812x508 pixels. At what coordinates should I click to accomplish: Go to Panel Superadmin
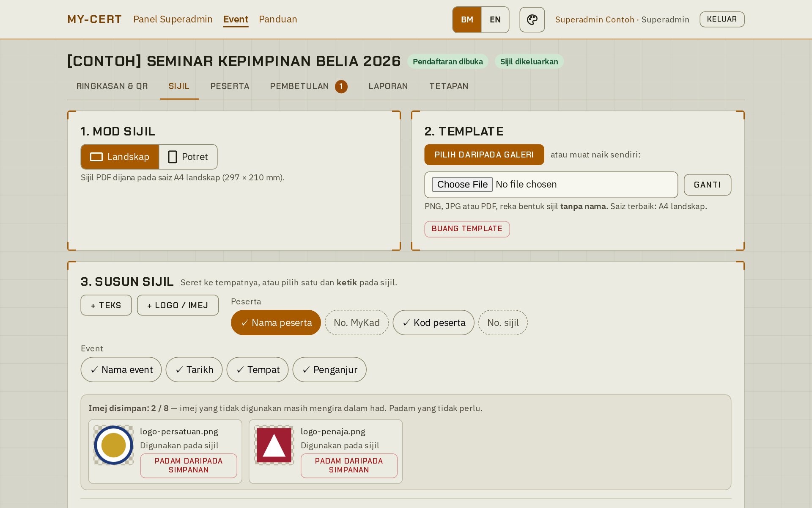point(173,19)
